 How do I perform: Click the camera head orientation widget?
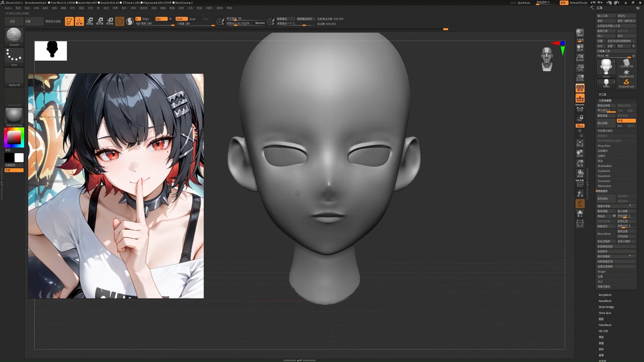(547, 59)
